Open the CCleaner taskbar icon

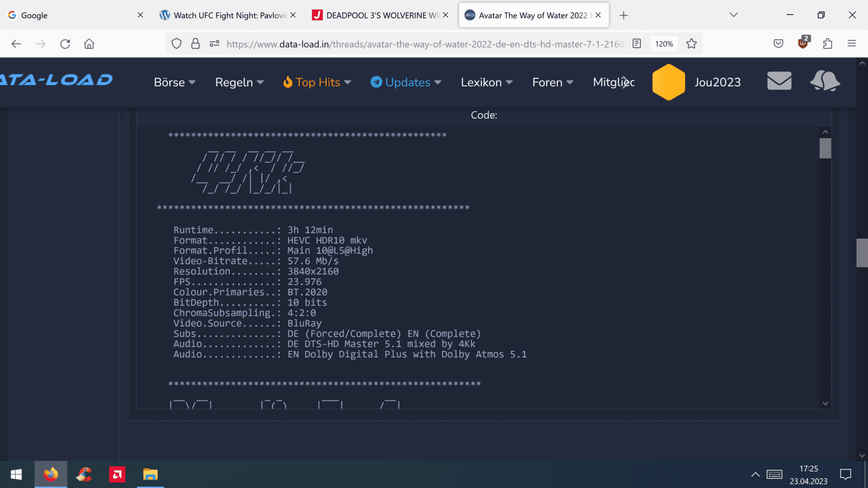tap(84, 474)
